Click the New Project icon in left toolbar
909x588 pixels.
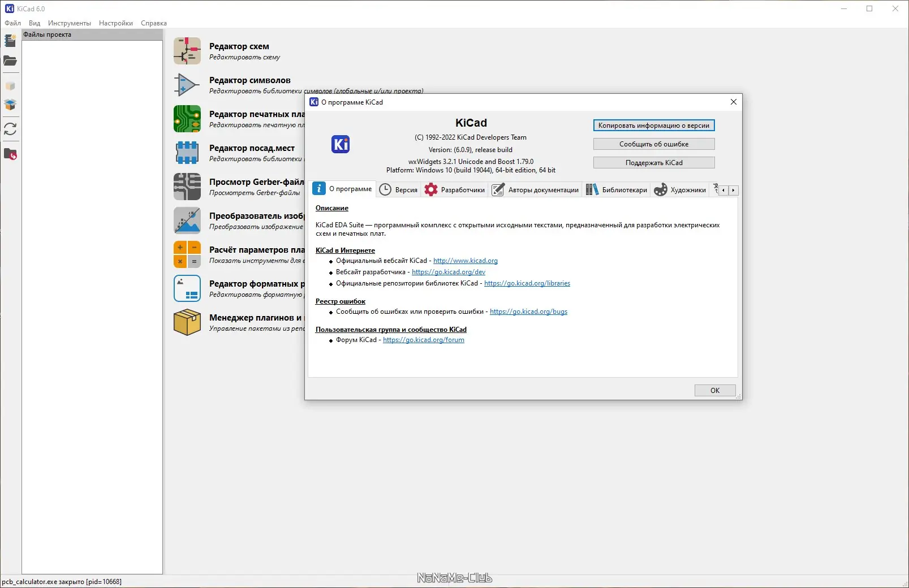pyautogui.click(x=10, y=41)
